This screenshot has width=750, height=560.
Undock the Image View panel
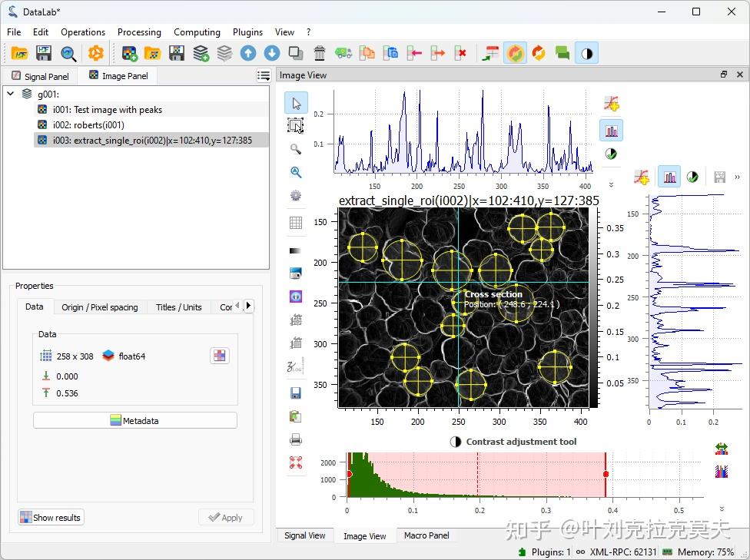724,74
